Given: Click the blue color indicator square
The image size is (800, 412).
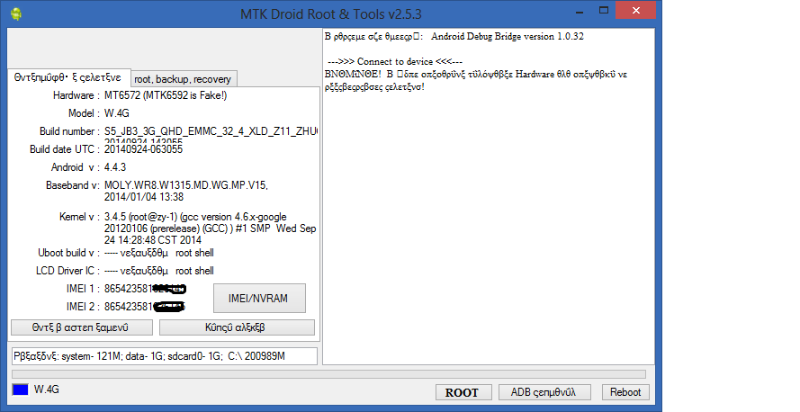Looking at the screenshot, I should [x=20, y=390].
